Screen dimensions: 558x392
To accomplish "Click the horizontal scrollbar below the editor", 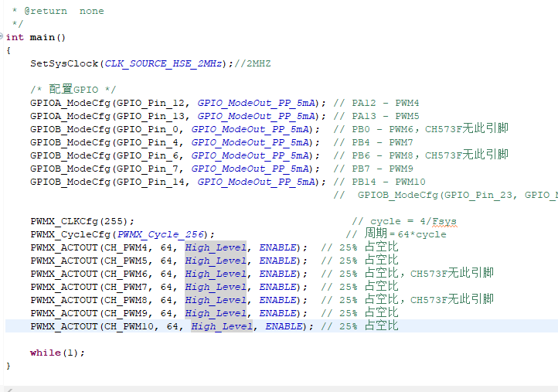I will click(278, 388).
